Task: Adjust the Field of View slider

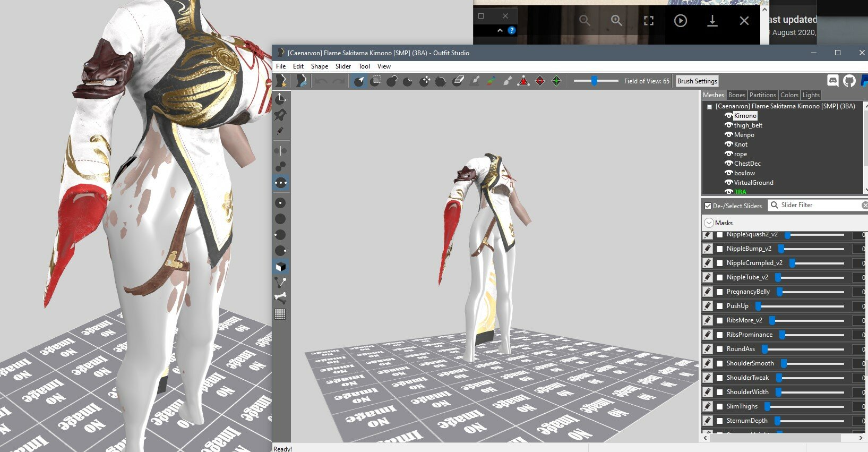Action: pos(596,81)
